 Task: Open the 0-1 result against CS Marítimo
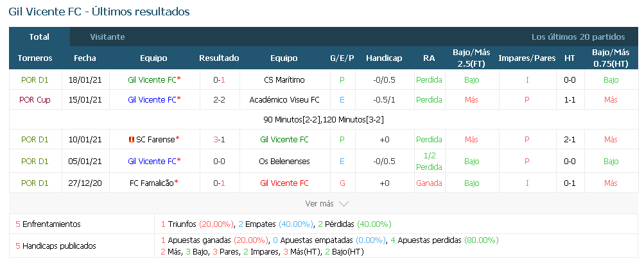220,80
